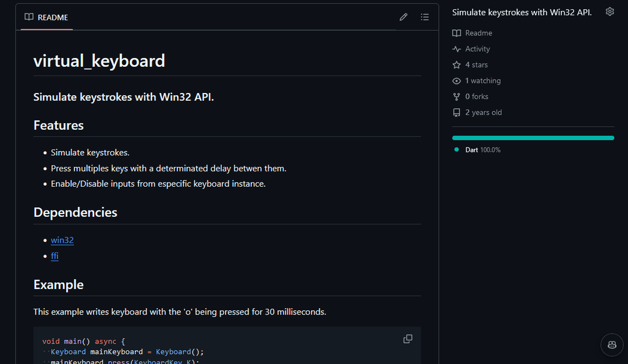Open the README edit pencil icon
This screenshot has width=628, height=364.
[x=403, y=17]
